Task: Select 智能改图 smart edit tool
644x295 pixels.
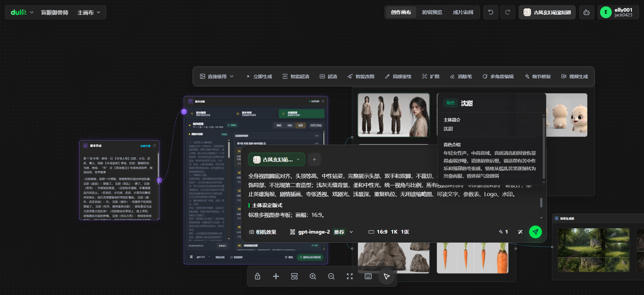Action: pos(361,77)
